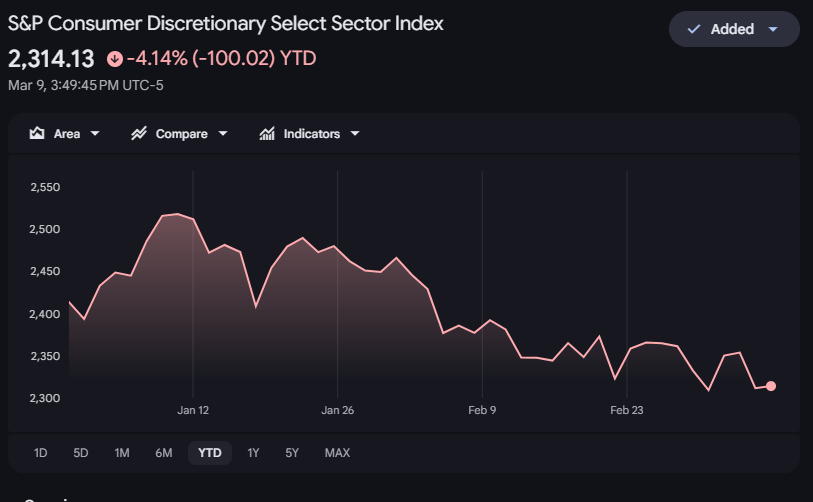Open the Added watchlist dropdown caret
The height and width of the screenshot is (502, 813).
772,29
